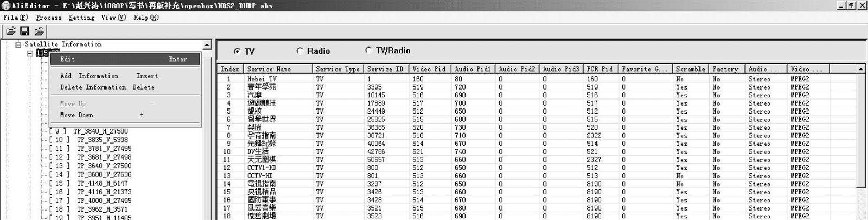This screenshot has width=868, height=220.
Task: Open the Setting menu
Action: [81, 18]
